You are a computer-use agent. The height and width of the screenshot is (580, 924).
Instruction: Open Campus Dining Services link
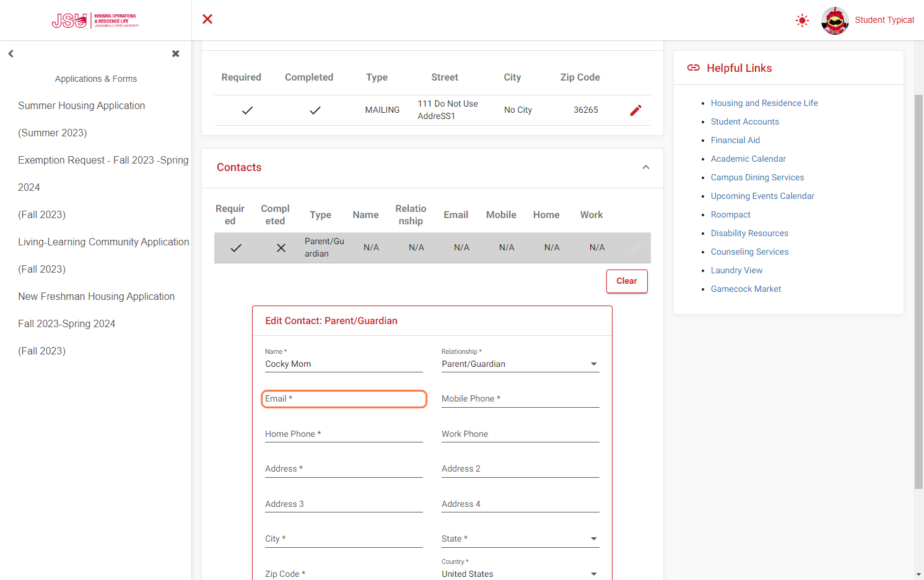(757, 178)
